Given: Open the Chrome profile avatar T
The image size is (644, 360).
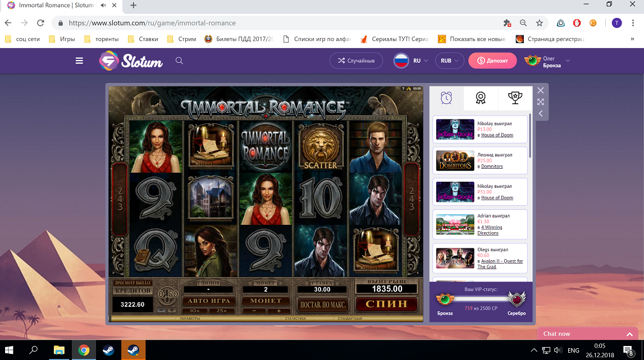Looking at the screenshot, I should 616,23.
